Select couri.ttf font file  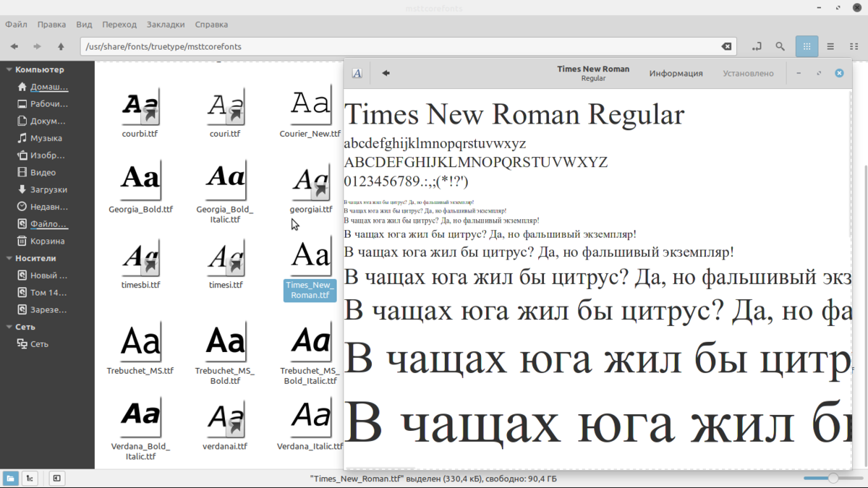click(225, 112)
